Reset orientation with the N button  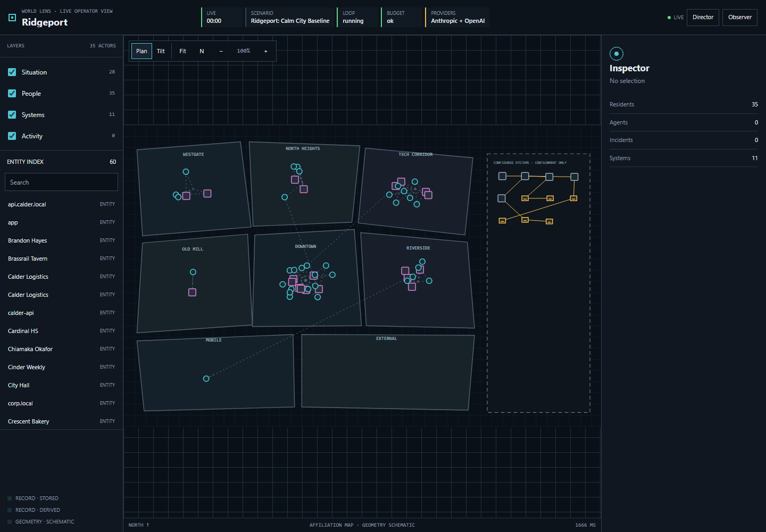coord(202,51)
